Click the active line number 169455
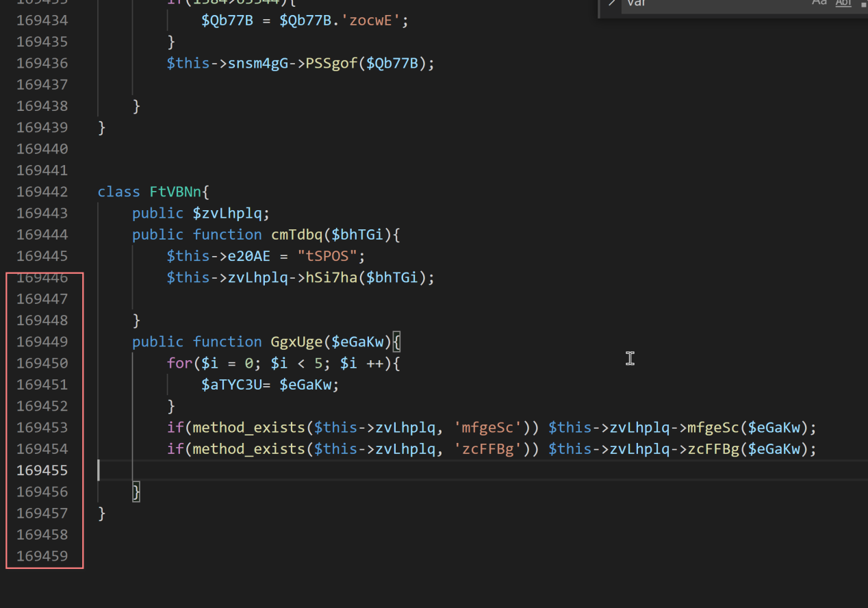The height and width of the screenshot is (608, 868). point(42,470)
